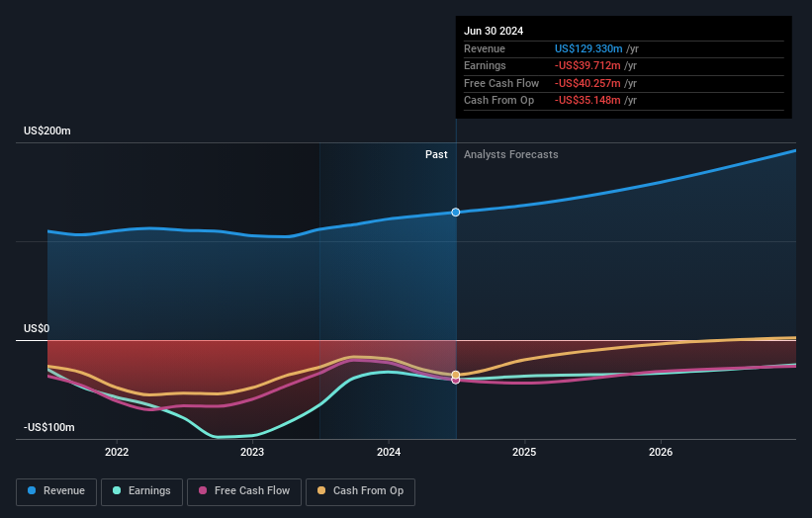Viewport: 812px width, 518px height.
Task: Click the Revenue row label in tooltip
Action: pos(485,48)
